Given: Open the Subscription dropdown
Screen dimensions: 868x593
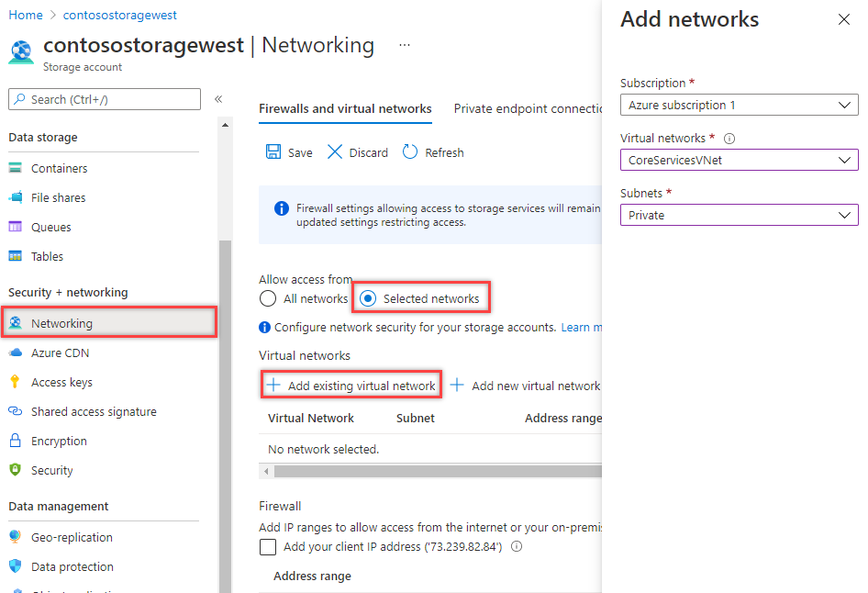Looking at the screenshot, I should [739, 106].
